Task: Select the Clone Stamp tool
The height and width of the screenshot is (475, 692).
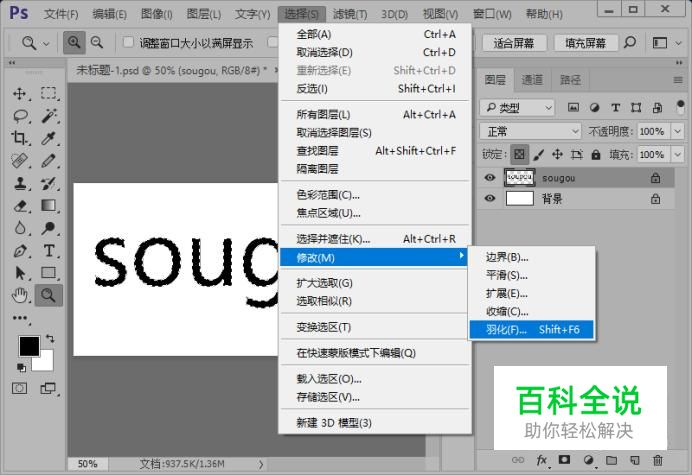Action: point(19,183)
